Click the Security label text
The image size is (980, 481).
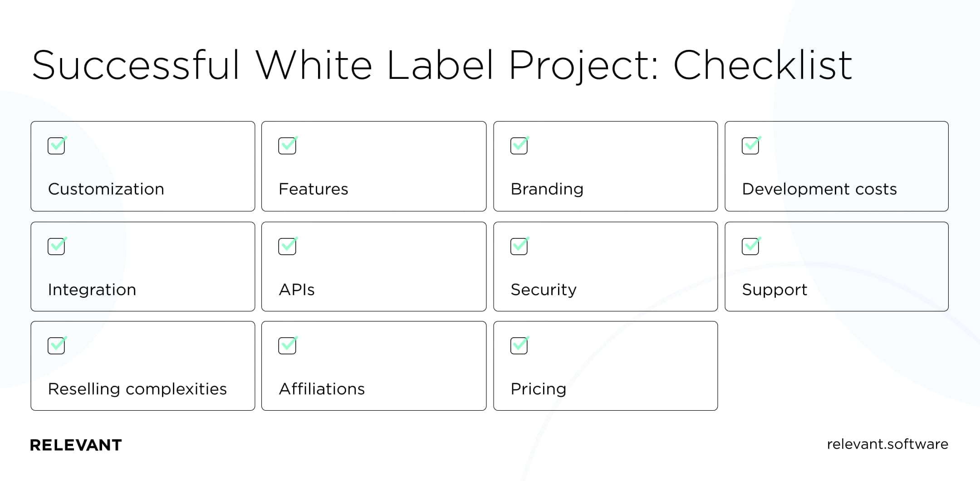544,290
